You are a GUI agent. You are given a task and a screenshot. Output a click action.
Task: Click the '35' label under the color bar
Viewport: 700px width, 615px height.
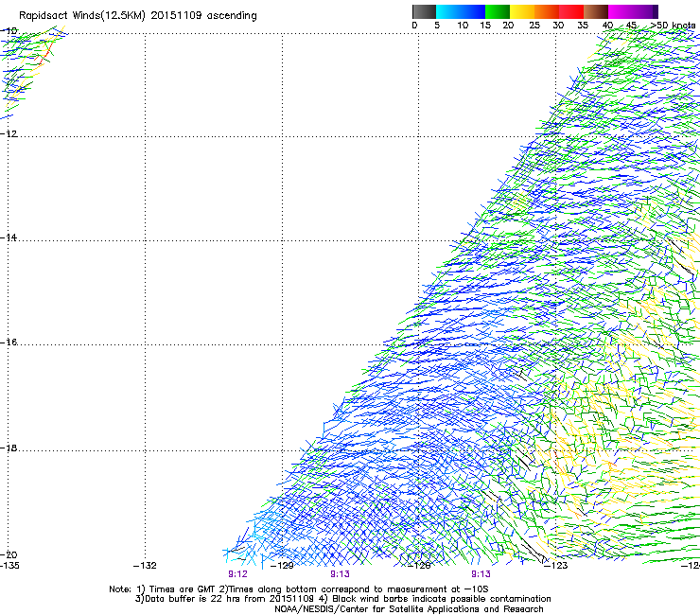583,26
